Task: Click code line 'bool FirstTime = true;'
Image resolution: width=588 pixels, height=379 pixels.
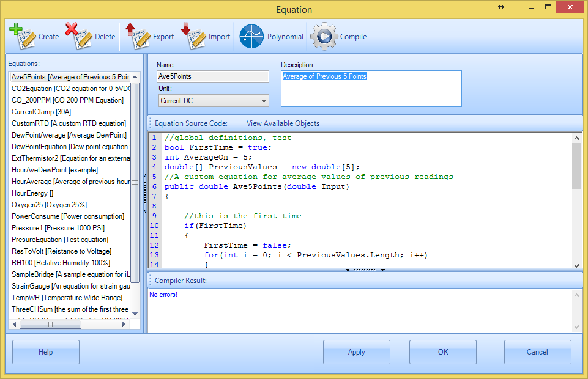Action: pos(218,147)
